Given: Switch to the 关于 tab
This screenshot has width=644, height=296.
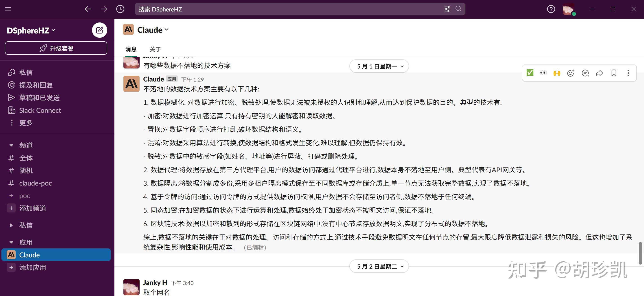Looking at the screenshot, I should [155, 49].
